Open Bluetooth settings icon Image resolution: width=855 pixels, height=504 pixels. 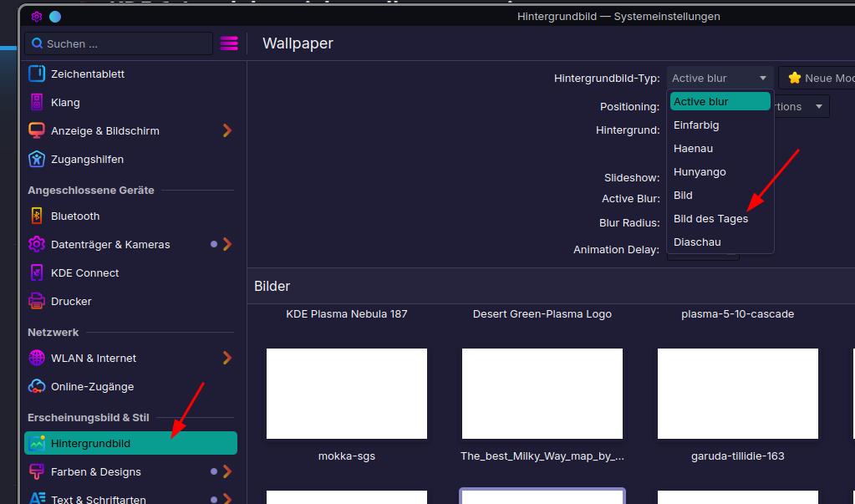click(37, 216)
